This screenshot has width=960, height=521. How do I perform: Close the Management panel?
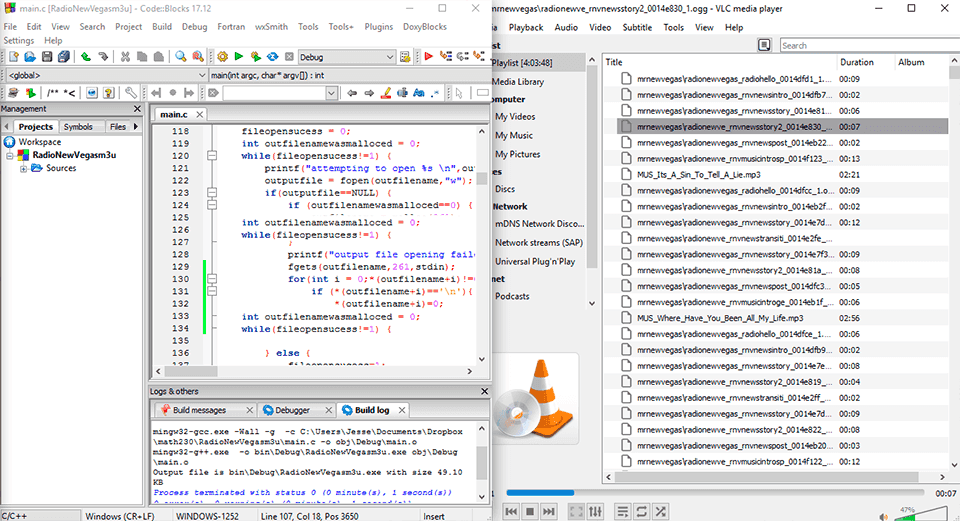coord(137,108)
